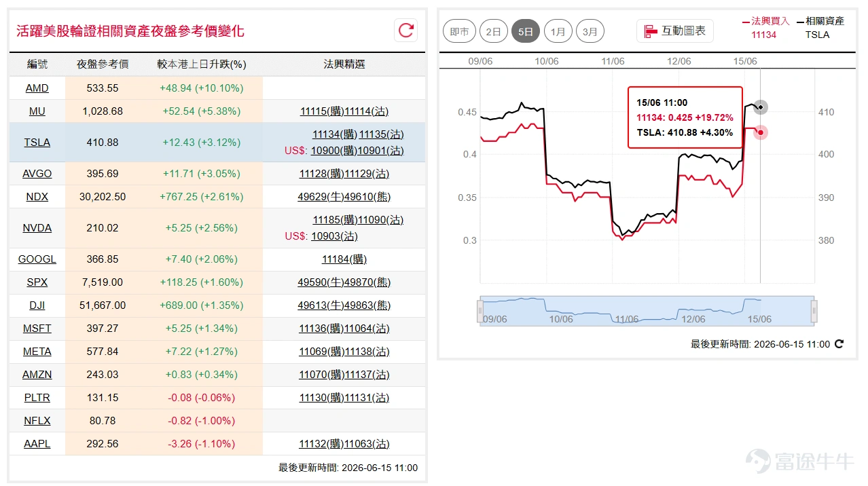
Task: Open the META ticker link
Action: 37,352
